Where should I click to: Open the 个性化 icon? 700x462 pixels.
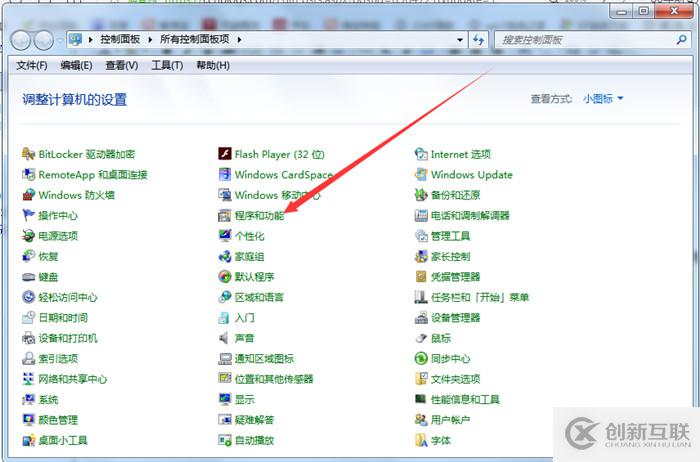pyautogui.click(x=225, y=236)
